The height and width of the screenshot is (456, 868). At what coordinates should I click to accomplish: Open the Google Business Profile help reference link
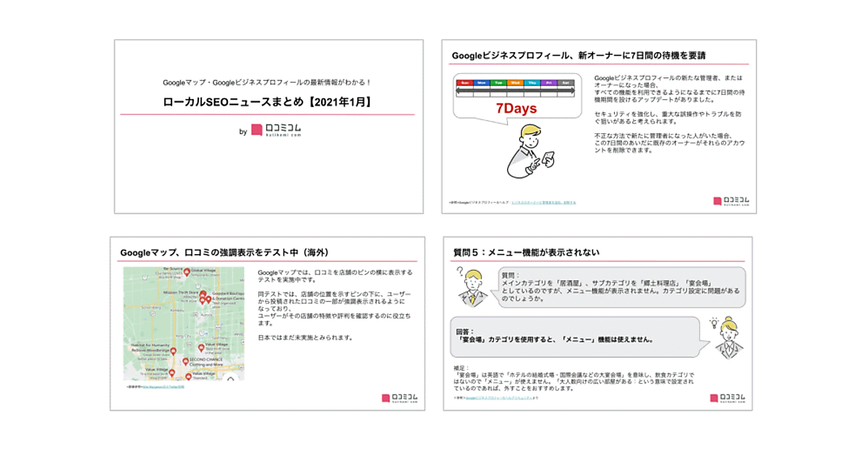tap(543, 203)
